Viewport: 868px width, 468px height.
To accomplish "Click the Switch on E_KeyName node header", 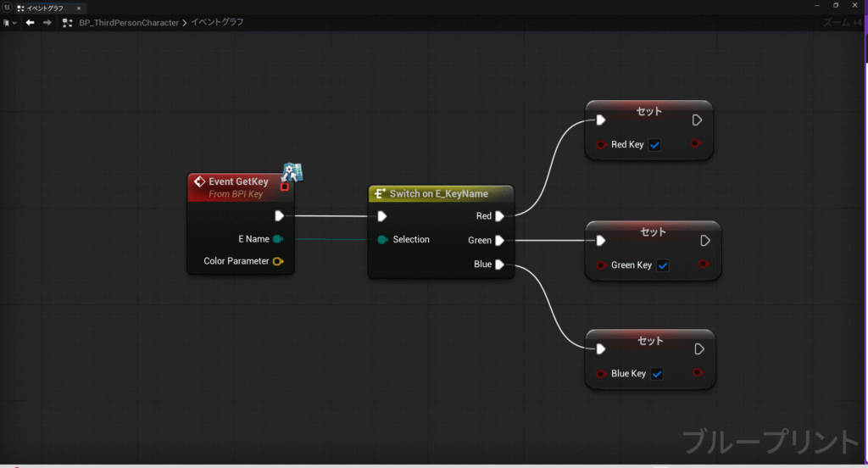I will 441,194.
